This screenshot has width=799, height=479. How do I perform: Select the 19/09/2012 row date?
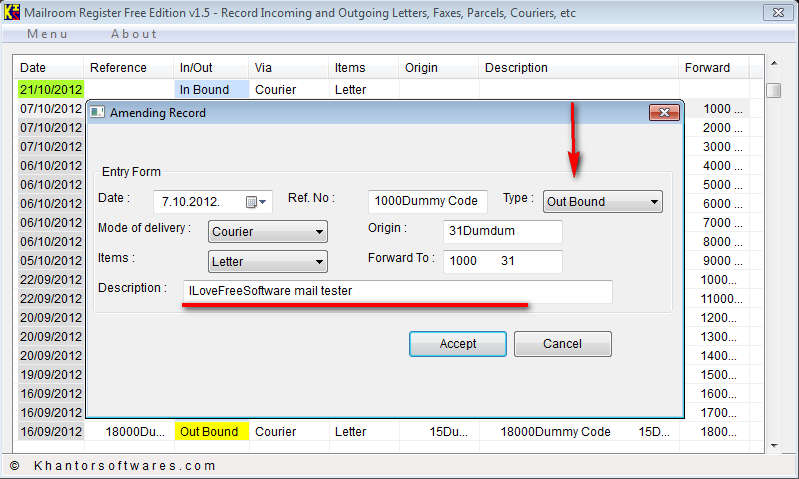point(50,375)
